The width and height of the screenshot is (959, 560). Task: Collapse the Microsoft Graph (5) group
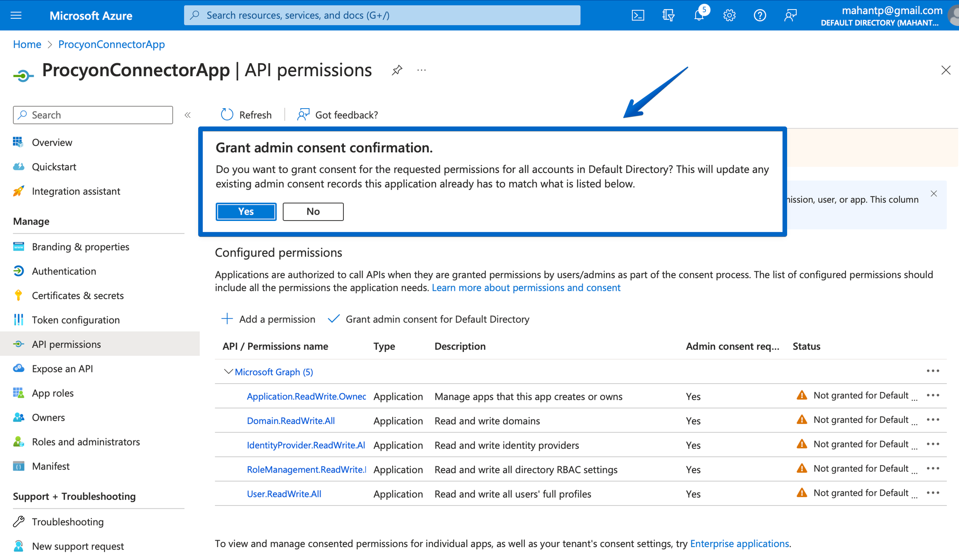click(x=228, y=372)
